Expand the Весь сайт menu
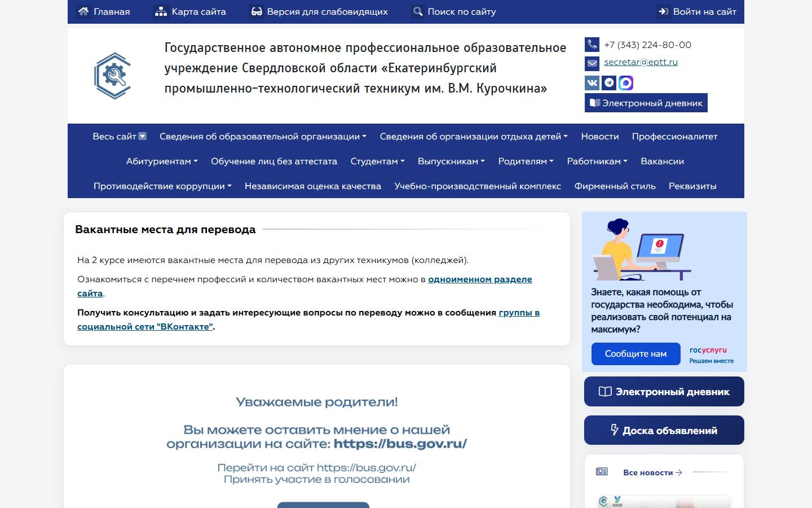Screen dimensions: 812x508 pos(120,137)
